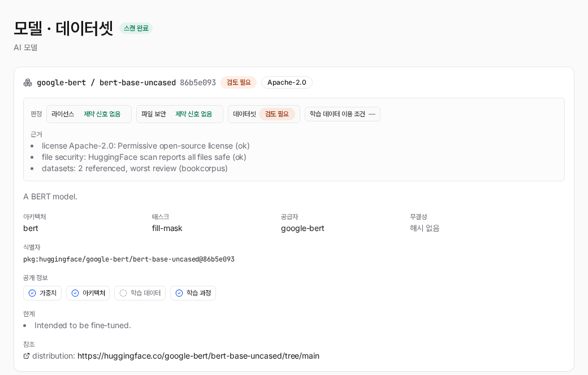This screenshot has width=588, height=375.
Task: Select the 파일 보안 제약 신호 없음 chip
Action: coord(180,114)
